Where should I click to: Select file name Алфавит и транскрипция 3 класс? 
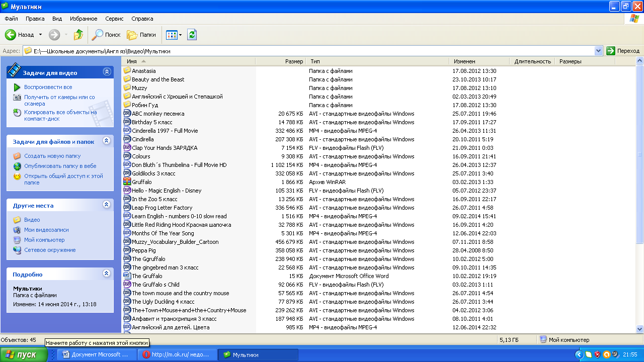[x=174, y=319]
